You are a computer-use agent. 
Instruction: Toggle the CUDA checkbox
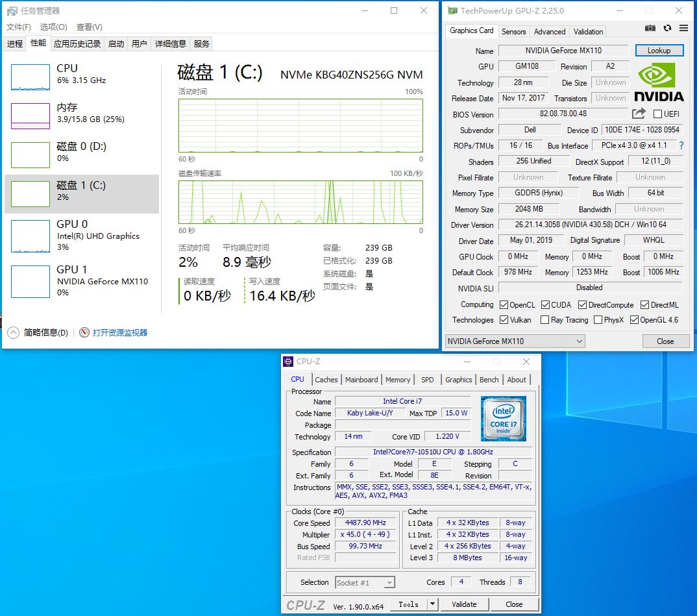pyautogui.click(x=546, y=304)
